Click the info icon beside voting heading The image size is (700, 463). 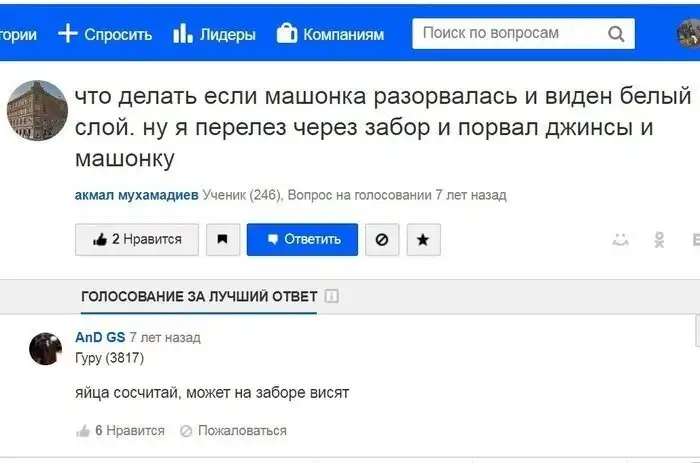332,297
